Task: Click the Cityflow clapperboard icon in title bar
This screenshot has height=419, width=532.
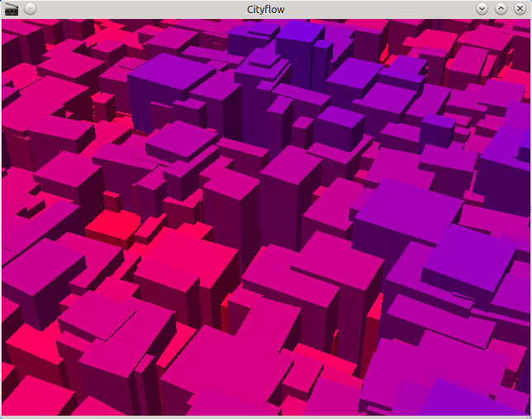Action: [12, 8]
